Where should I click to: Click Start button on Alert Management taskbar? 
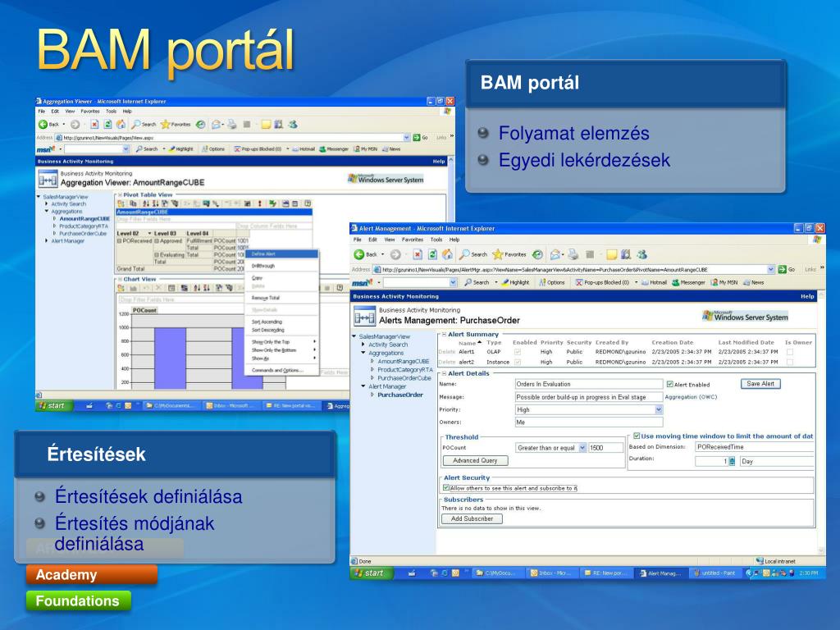point(372,573)
